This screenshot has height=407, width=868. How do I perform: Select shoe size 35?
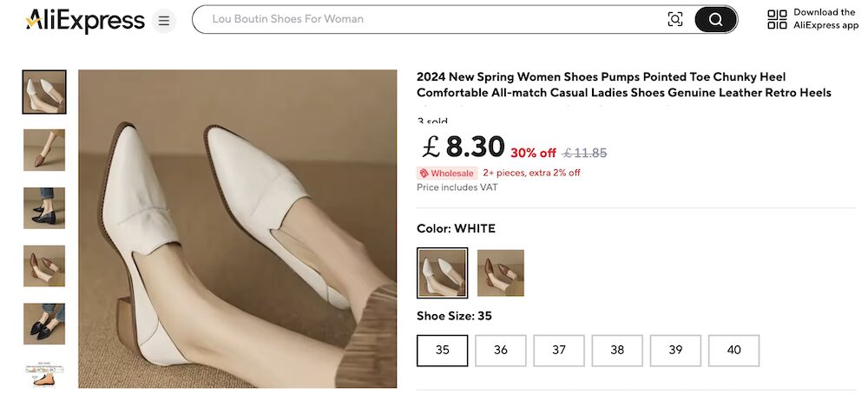click(x=443, y=351)
